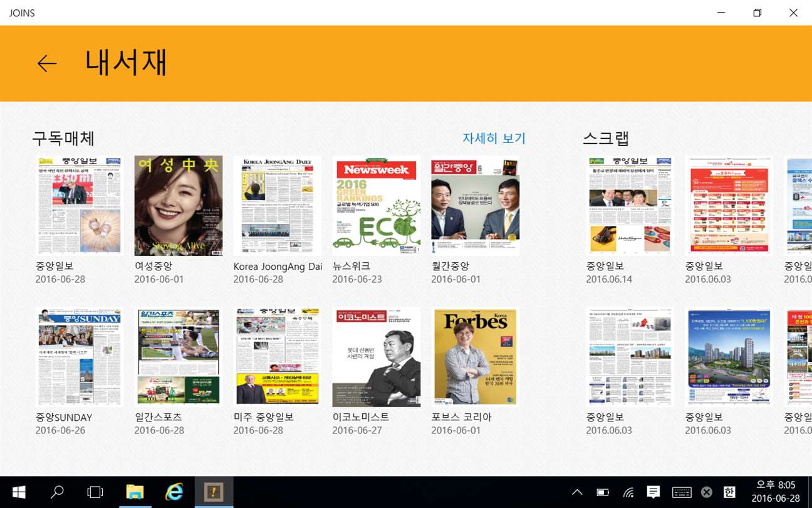Select the JOINS app taskbar icon
This screenshot has width=812, height=508.
(214, 492)
